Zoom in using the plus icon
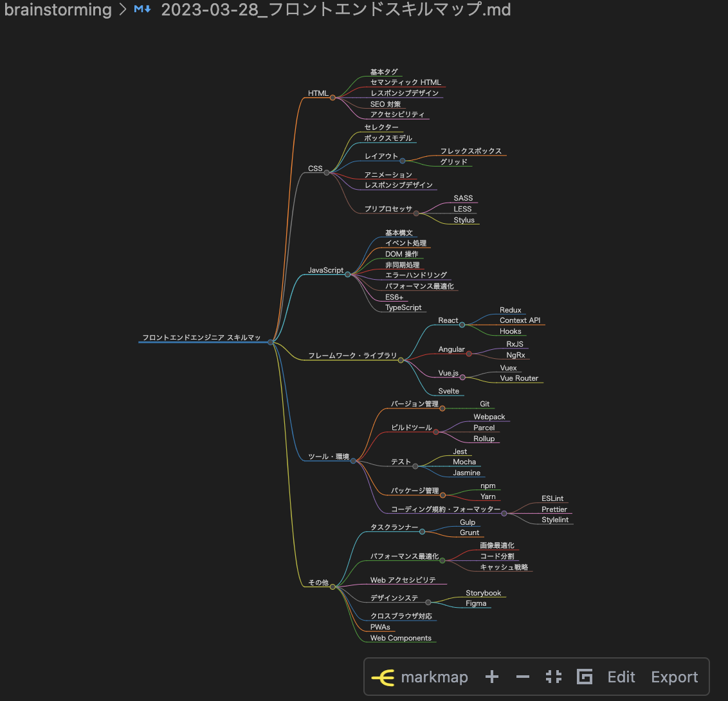This screenshot has height=701, width=728. coord(491,677)
